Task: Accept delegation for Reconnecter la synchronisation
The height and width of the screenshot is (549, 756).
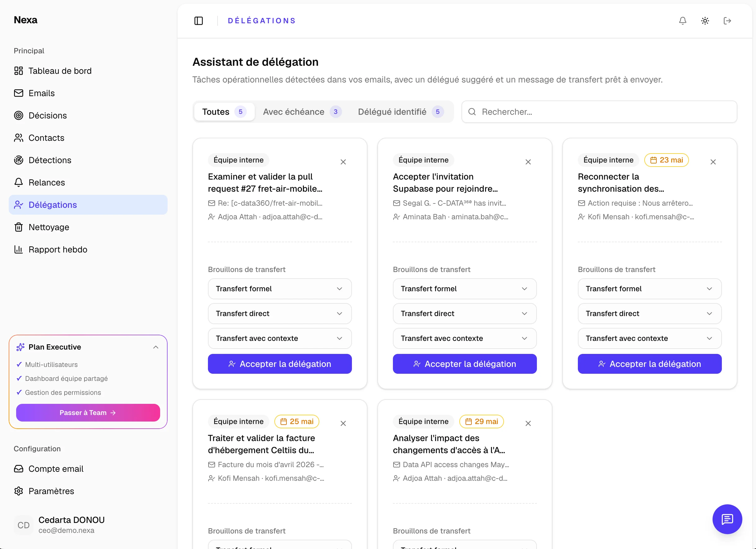Action: (650, 364)
